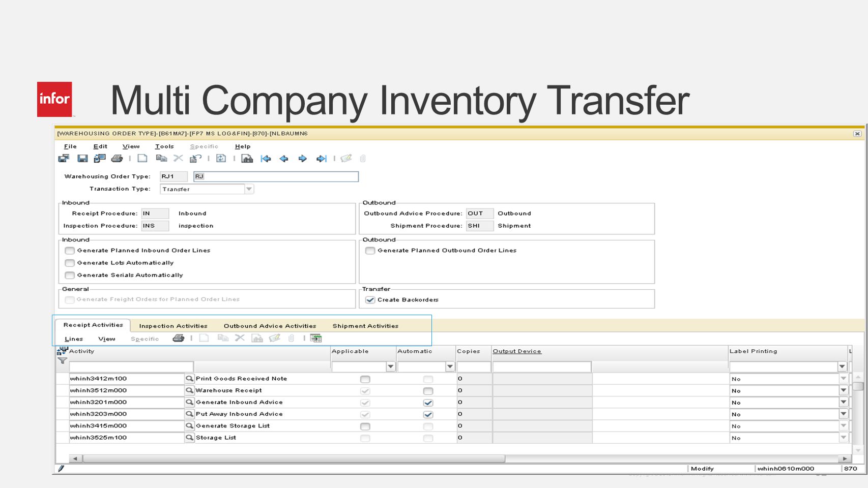Switch to Outbound Advice Activities tab
The image size is (868, 488).
click(x=270, y=326)
